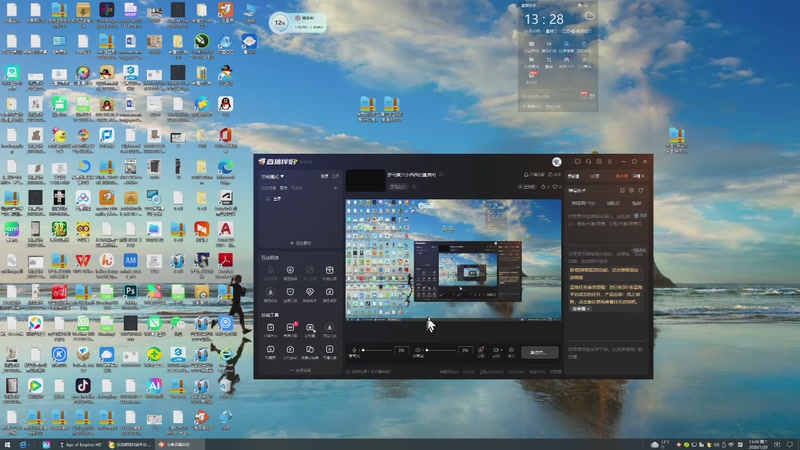Viewport: 800px width, 450px height.
Task: Click the speaker percentage field
Action: click(465, 351)
